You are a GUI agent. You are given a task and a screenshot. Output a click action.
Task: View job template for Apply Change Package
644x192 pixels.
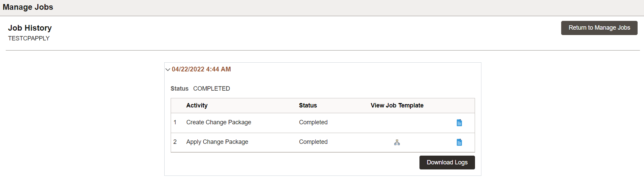pyautogui.click(x=397, y=142)
